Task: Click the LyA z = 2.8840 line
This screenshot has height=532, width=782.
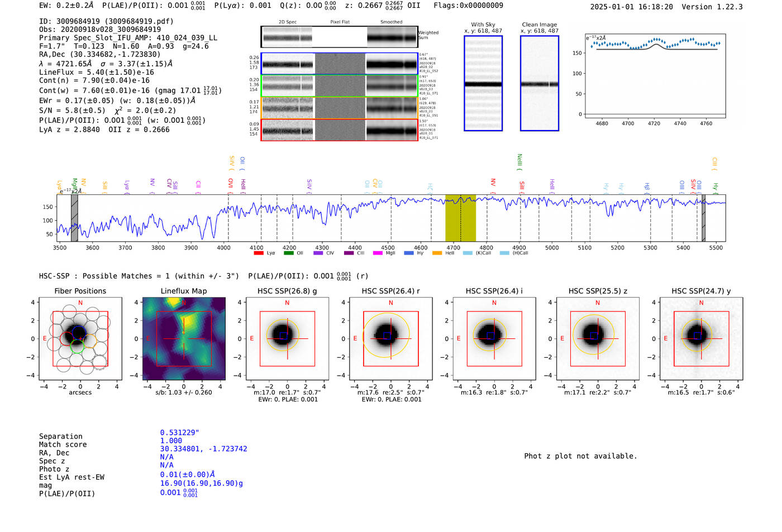Action: pyautogui.click(x=69, y=130)
